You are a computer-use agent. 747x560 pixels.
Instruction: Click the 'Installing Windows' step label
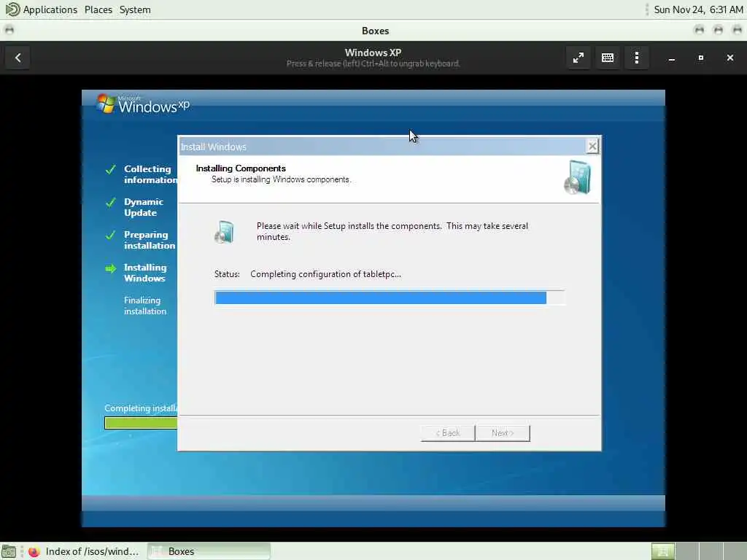[145, 273]
